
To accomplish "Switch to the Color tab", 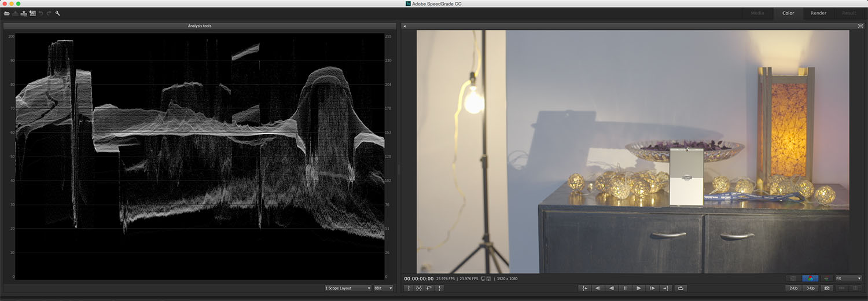I will coord(788,13).
